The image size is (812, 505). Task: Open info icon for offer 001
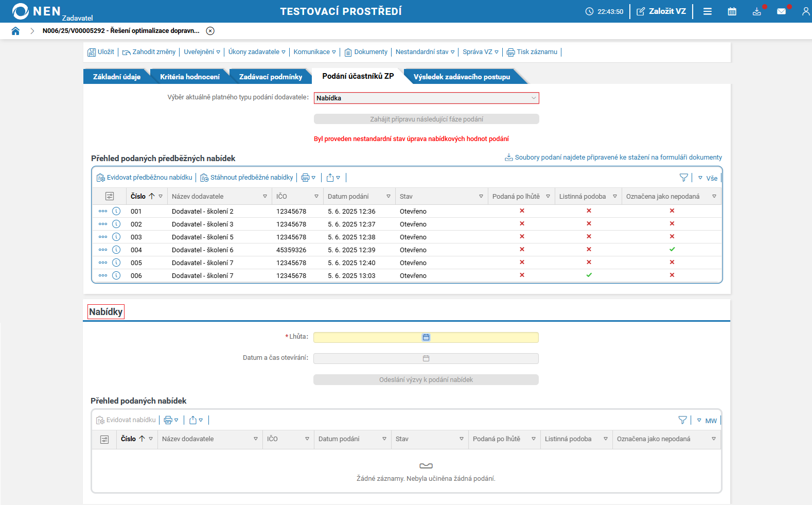(x=116, y=211)
